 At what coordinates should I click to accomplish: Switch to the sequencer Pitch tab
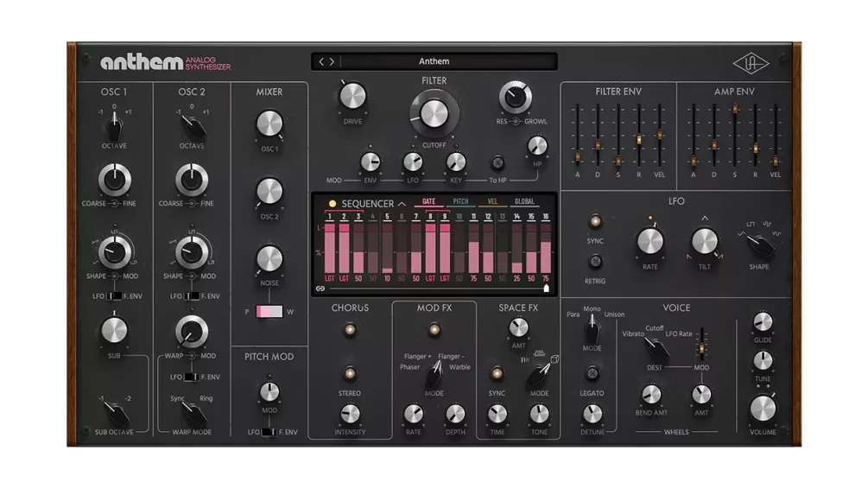click(x=461, y=201)
